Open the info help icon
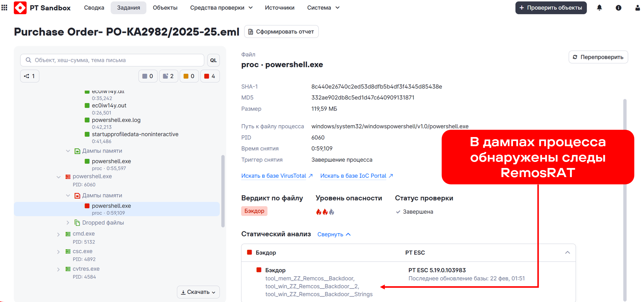The image size is (644, 302). (618, 8)
